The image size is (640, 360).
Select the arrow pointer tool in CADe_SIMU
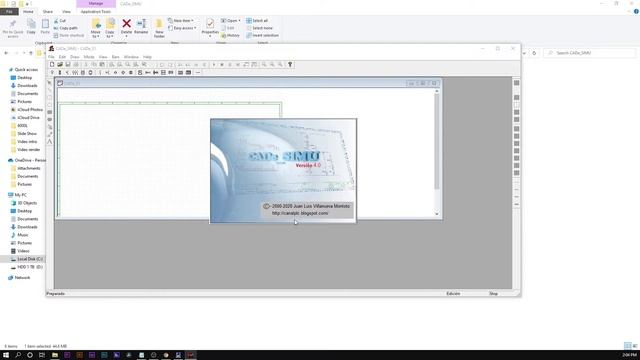[50, 83]
